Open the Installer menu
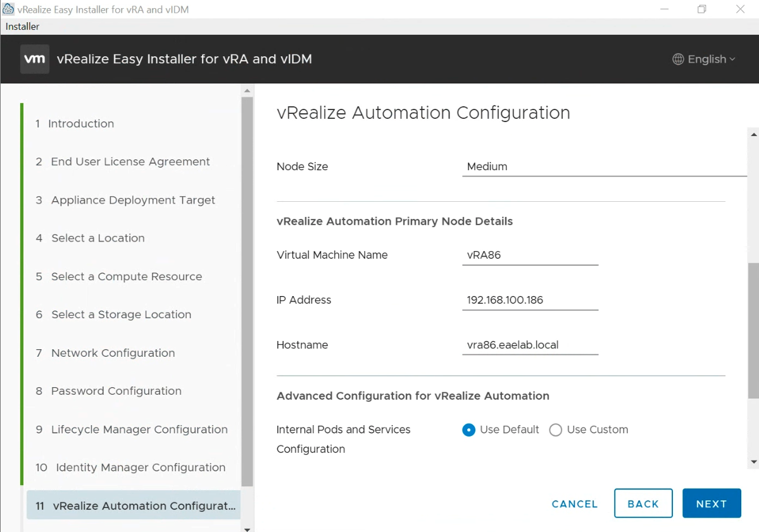 point(22,26)
